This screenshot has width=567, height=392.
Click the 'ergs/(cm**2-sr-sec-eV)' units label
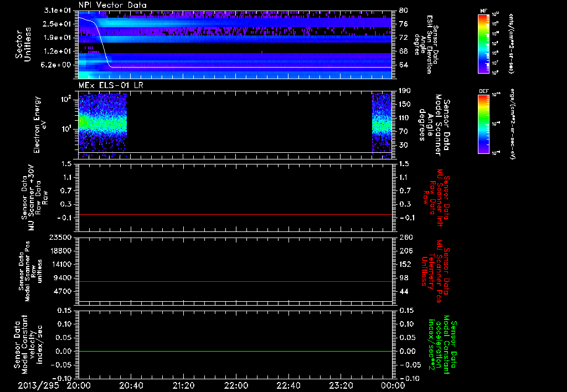(512, 123)
